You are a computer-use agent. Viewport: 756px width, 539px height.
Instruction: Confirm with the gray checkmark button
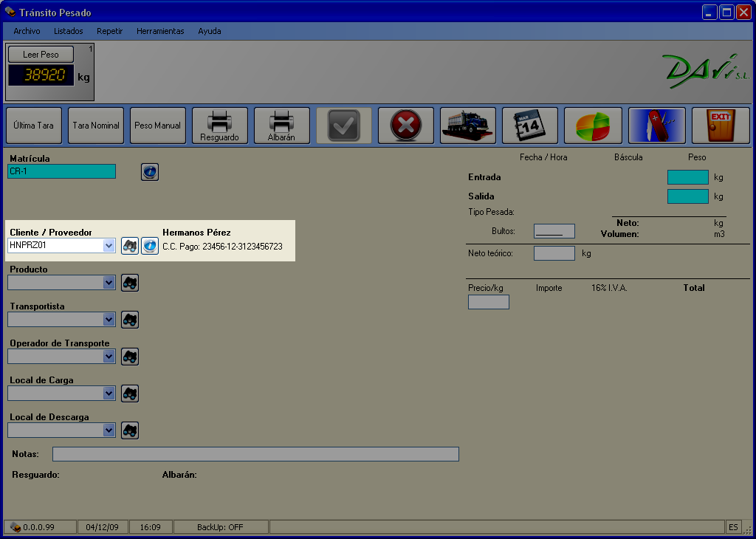[344, 126]
